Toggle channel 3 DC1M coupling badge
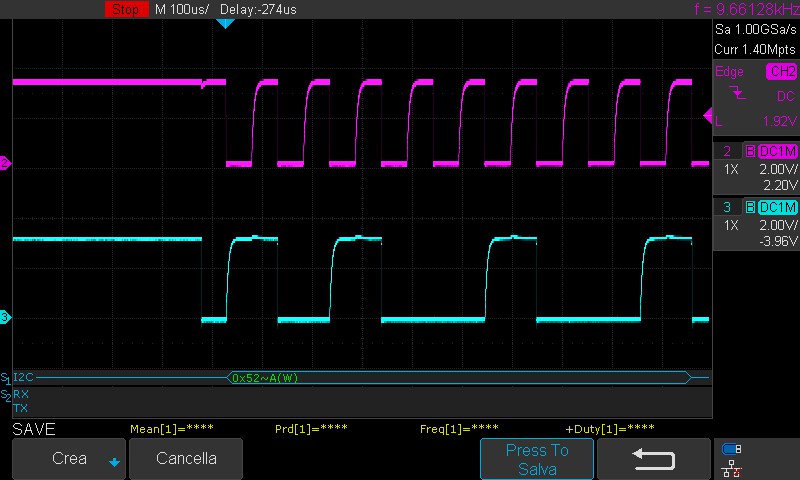This screenshot has height=480, width=800. (x=778, y=207)
